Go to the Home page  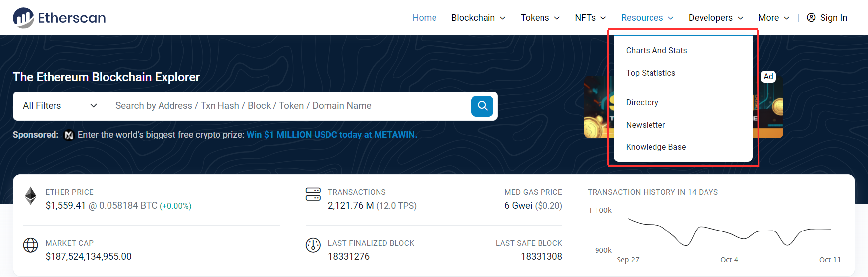tap(424, 18)
